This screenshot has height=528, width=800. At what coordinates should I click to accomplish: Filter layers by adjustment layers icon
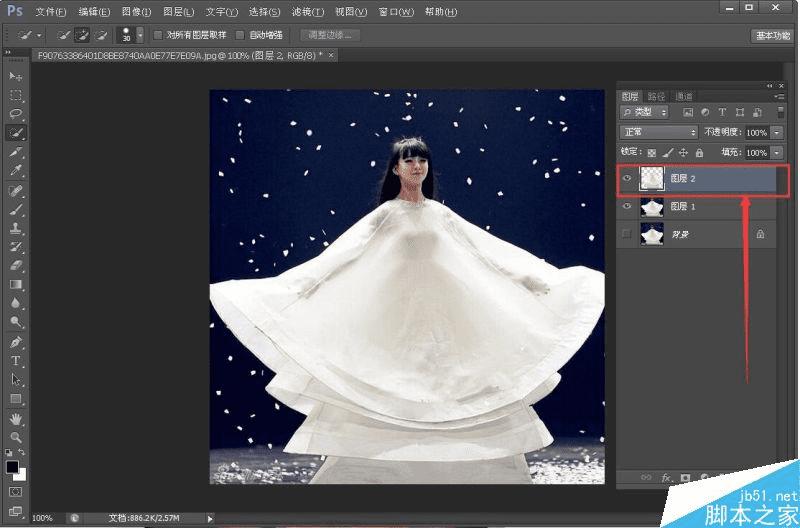tap(705, 112)
